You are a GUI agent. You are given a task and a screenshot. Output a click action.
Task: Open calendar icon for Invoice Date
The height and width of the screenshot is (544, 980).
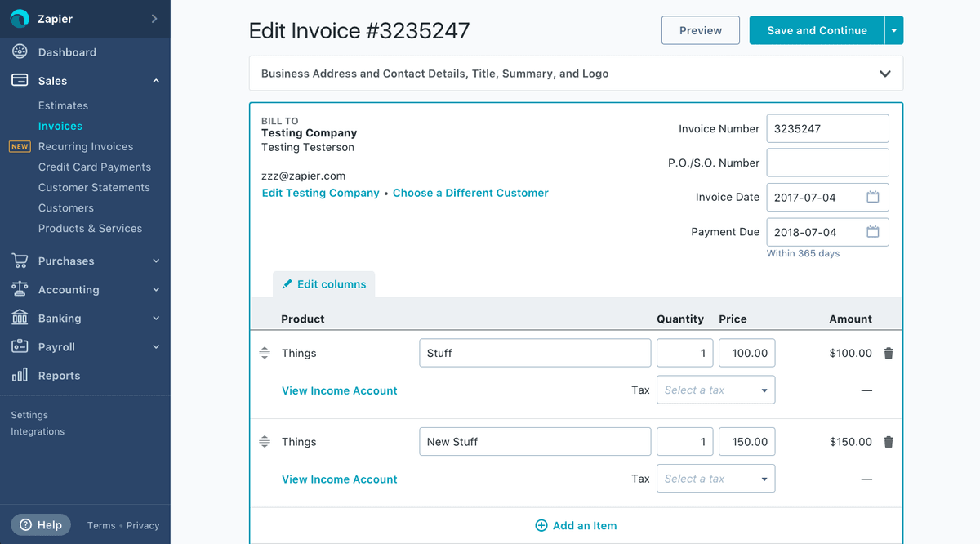coord(872,197)
